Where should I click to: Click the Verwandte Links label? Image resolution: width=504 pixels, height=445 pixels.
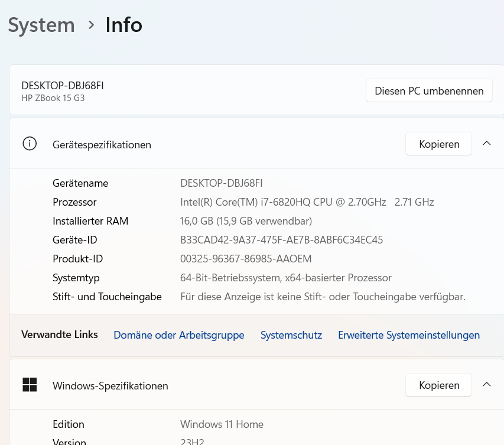[x=60, y=334]
